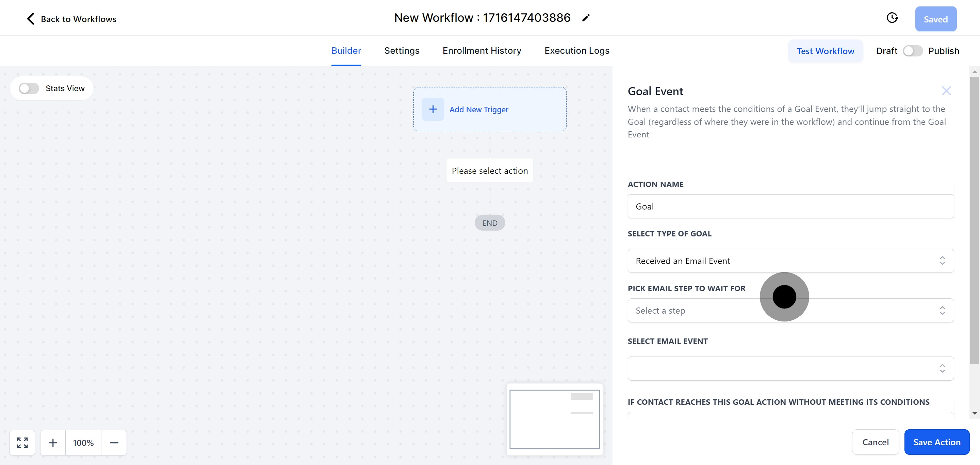Zoom out with the minus button
The image size is (980, 465).
(114, 443)
